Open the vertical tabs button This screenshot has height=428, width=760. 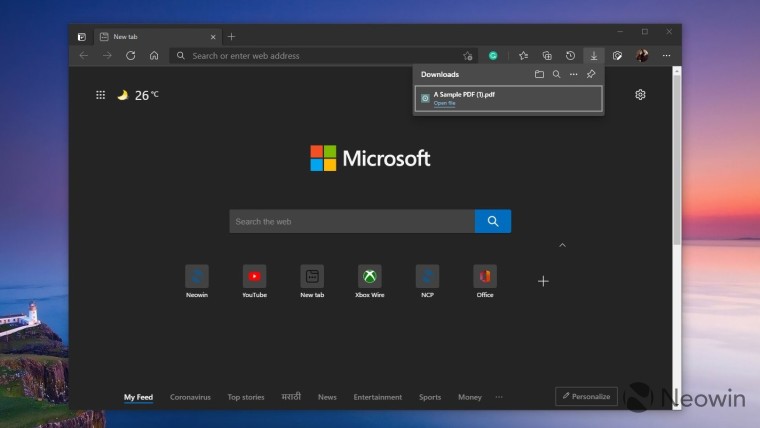click(81, 37)
